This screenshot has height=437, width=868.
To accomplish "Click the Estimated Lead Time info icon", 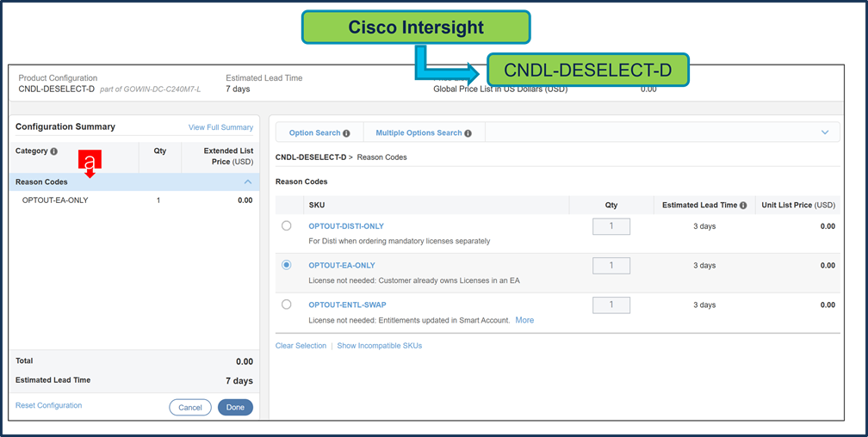I will point(742,205).
